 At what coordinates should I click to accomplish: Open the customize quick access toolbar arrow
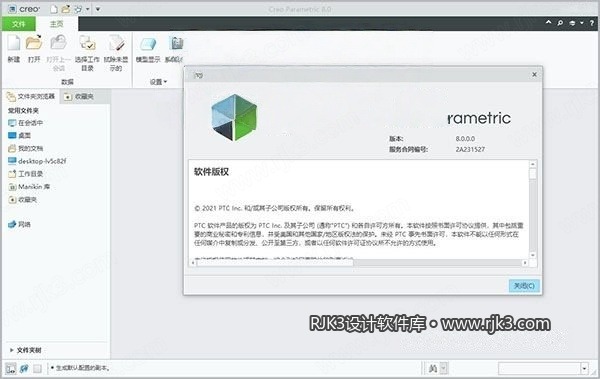(x=98, y=9)
